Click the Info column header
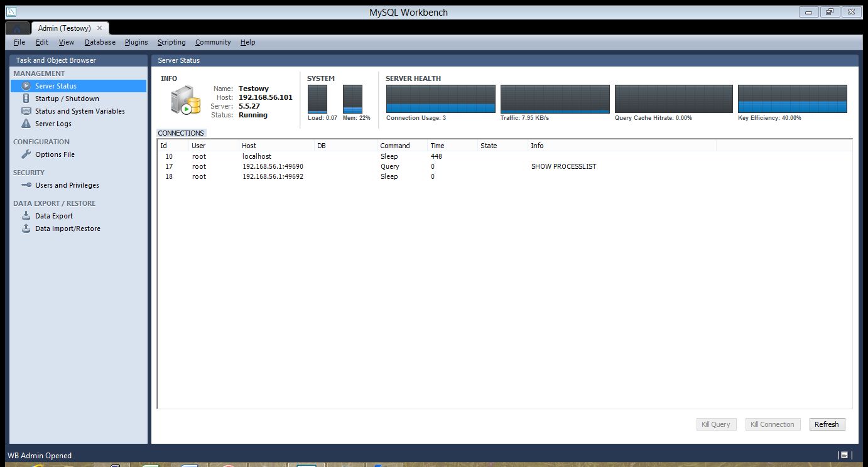Image resolution: width=868 pixels, height=467 pixels. coord(622,146)
